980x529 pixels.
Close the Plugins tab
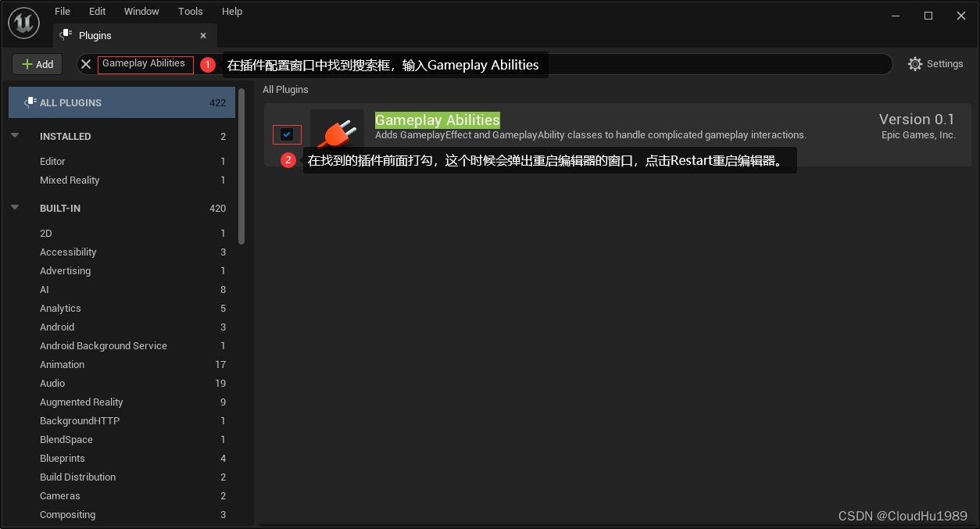coord(203,35)
